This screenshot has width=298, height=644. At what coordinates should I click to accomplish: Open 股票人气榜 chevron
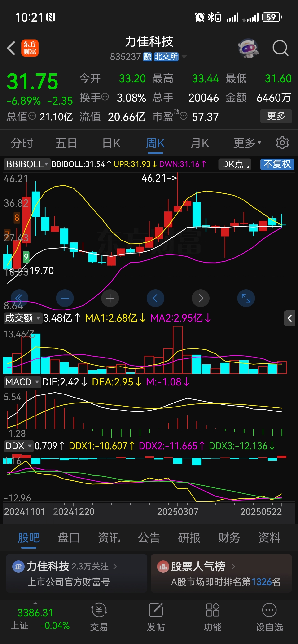233,566
